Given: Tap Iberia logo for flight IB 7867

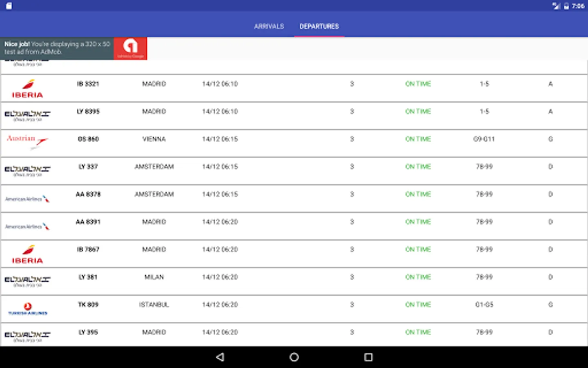Looking at the screenshot, I should point(27,254).
